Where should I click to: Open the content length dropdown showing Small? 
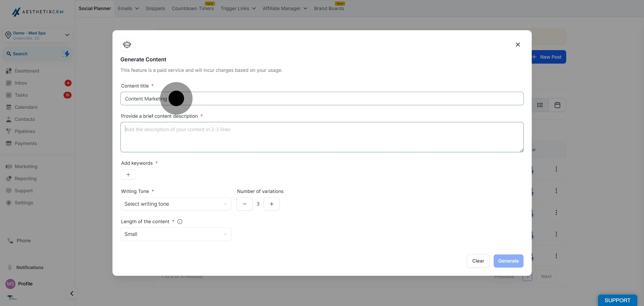tap(176, 234)
